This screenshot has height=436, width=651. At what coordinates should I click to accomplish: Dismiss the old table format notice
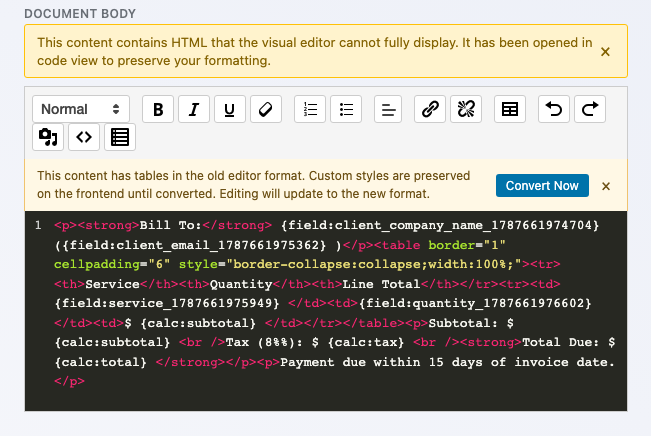point(606,186)
